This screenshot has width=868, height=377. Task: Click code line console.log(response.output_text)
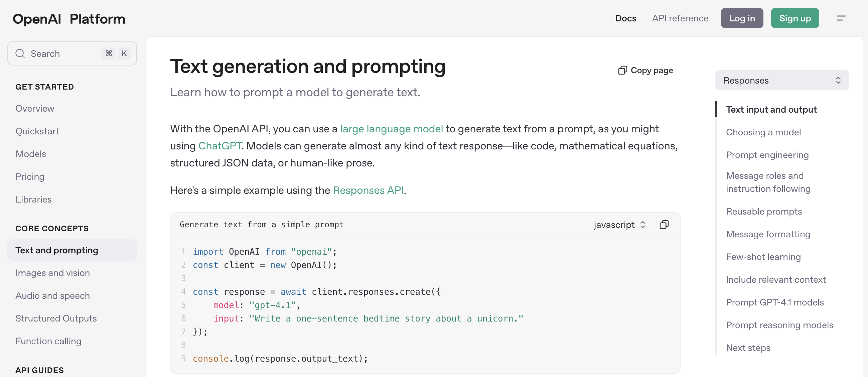point(280,359)
